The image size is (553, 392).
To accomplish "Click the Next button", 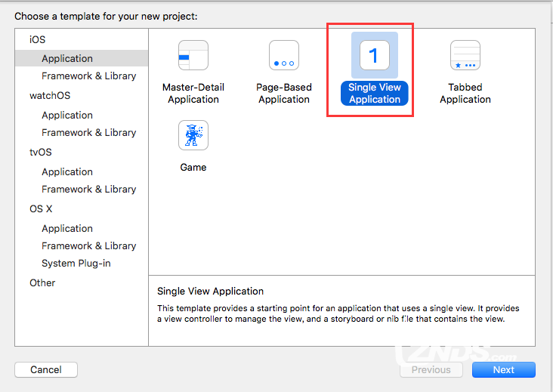I will [504, 369].
